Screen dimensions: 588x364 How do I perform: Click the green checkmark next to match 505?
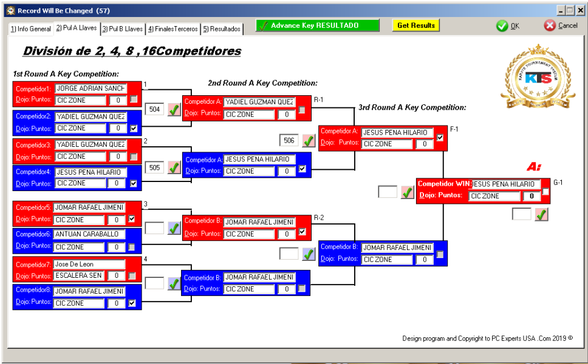[174, 168]
